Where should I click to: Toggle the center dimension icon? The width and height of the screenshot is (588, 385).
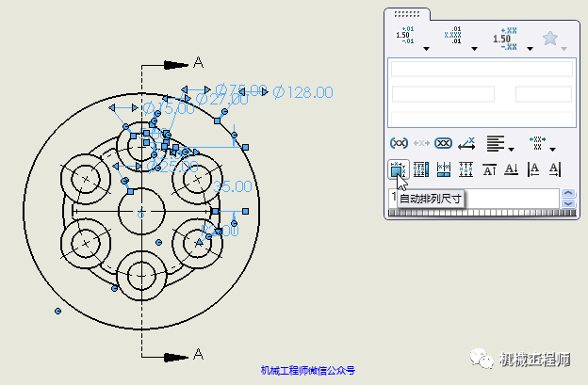[421, 143]
